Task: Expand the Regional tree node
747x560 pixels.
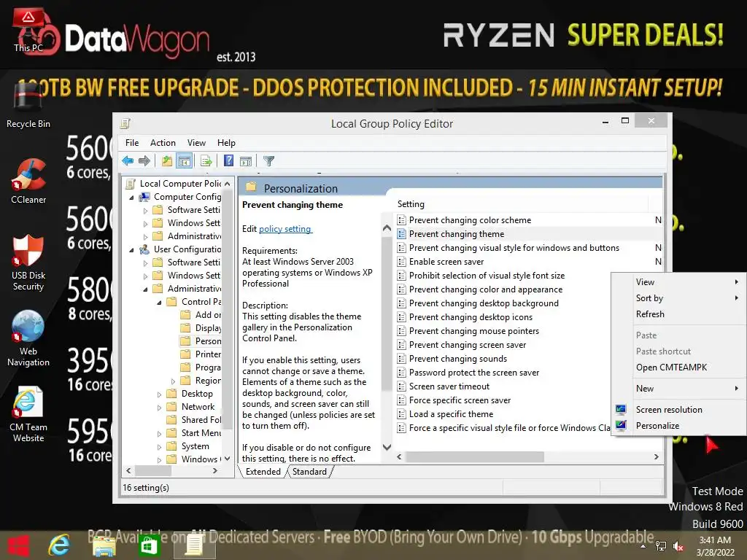Action: click(174, 381)
